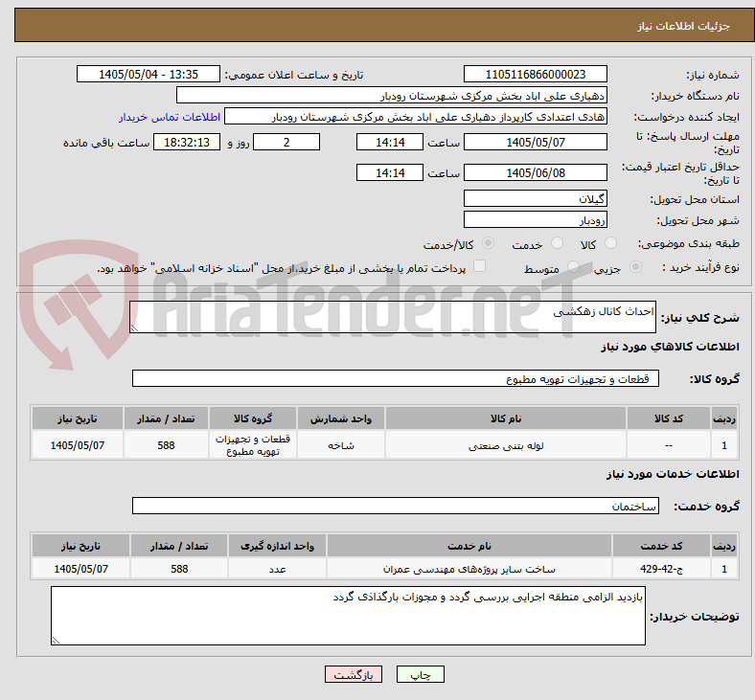Click the کد کالا column header
Image resolution: width=755 pixels, height=700 pixels.
[669, 418]
